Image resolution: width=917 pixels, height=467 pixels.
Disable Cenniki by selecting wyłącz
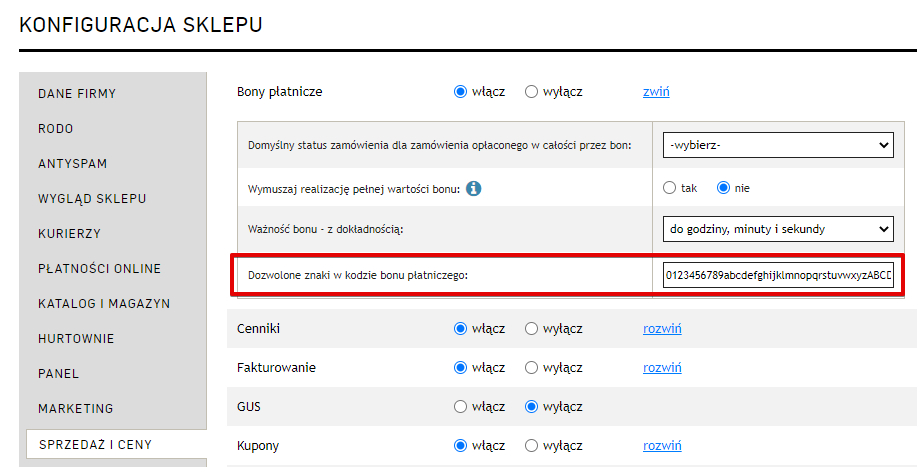[531, 328]
